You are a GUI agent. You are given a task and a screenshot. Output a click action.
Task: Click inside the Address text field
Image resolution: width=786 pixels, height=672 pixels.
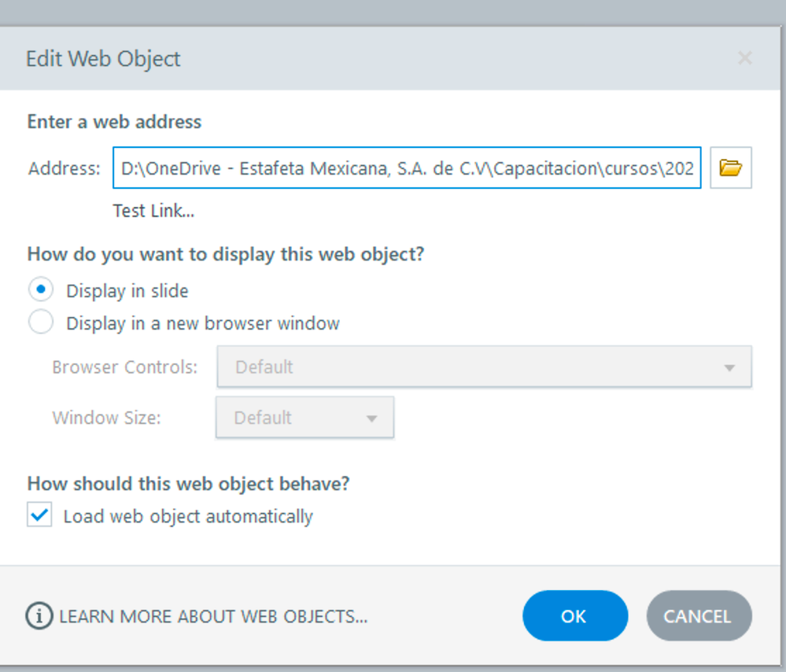pyautogui.click(x=406, y=168)
